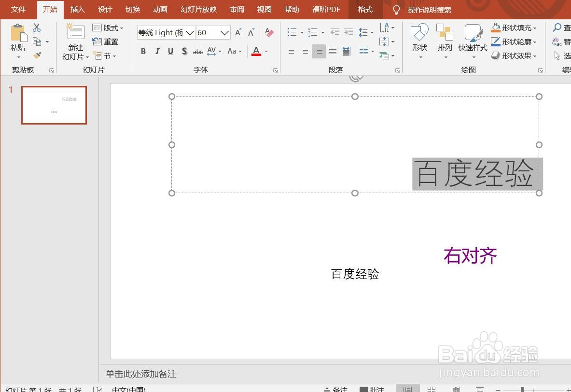Open the font dialog launcher
Screen dimensions: 571x392
tap(276, 70)
